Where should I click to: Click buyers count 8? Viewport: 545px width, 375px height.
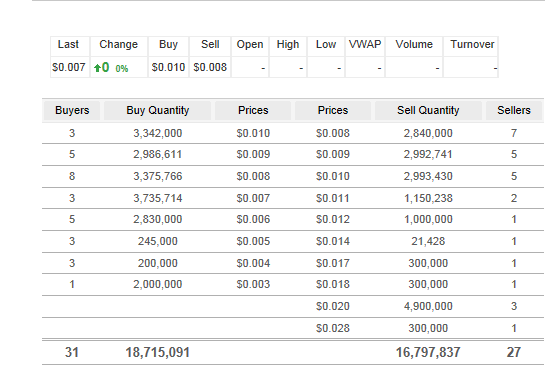72,177
